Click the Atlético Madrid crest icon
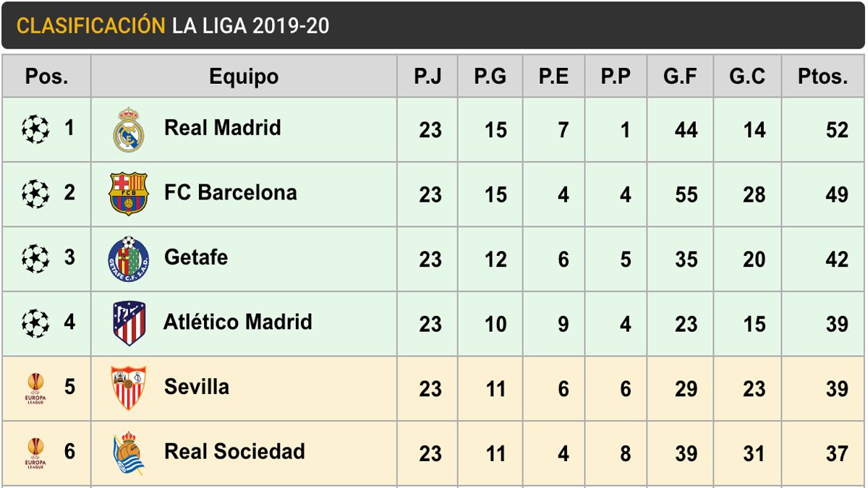This screenshot has width=868, height=488. tap(129, 323)
